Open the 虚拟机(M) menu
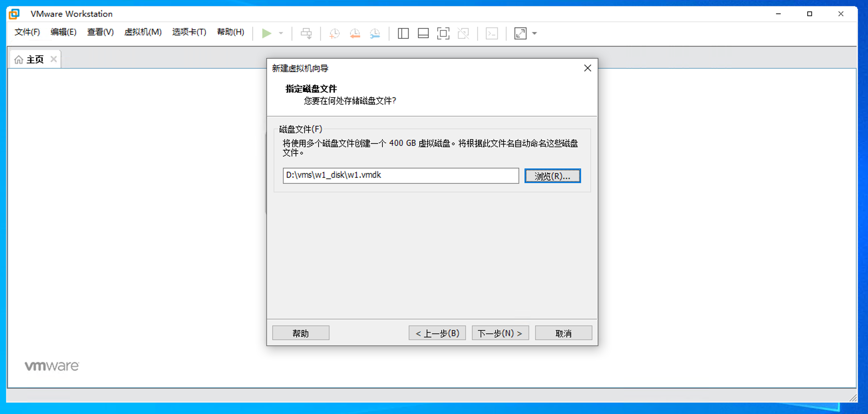The image size is (868, 414). coord(143,32)
